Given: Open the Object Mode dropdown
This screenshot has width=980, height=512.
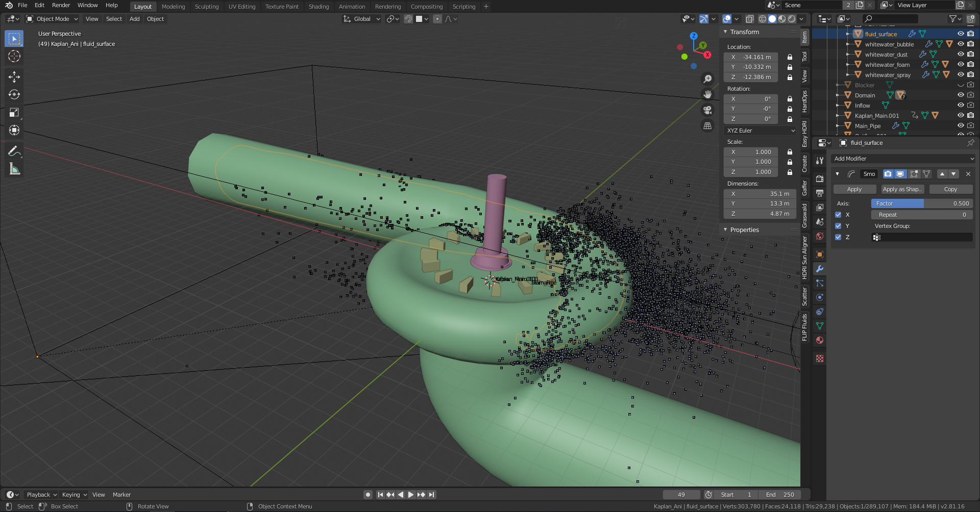Looking at the screenshot, I should click(x=52, y=19).
